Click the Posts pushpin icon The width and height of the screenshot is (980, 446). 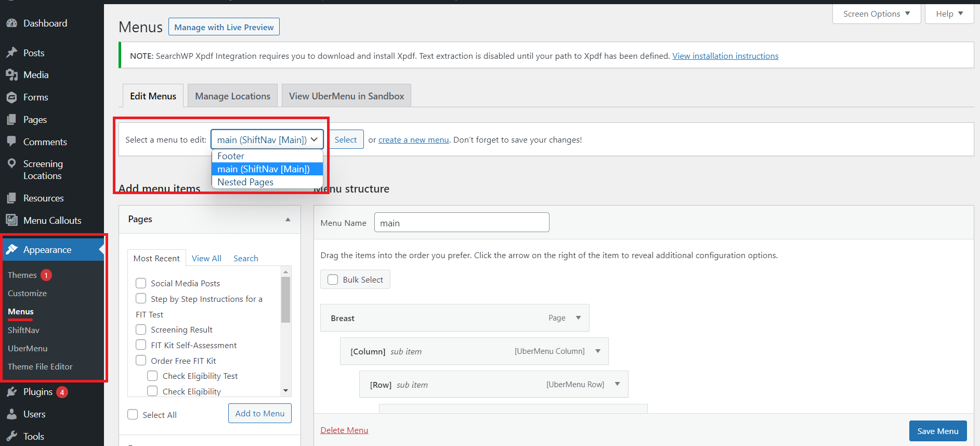tap(11, 53)
